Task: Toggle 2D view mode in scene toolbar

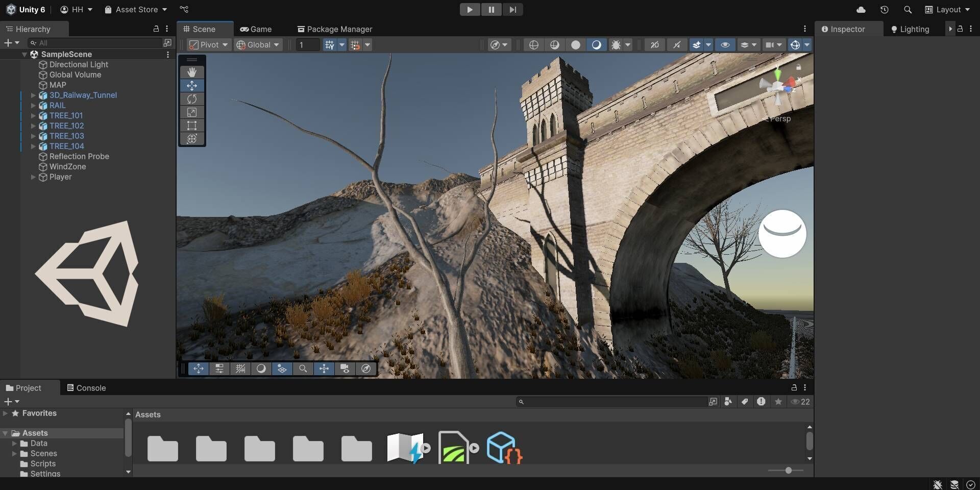Action: (x=655, y=45)
